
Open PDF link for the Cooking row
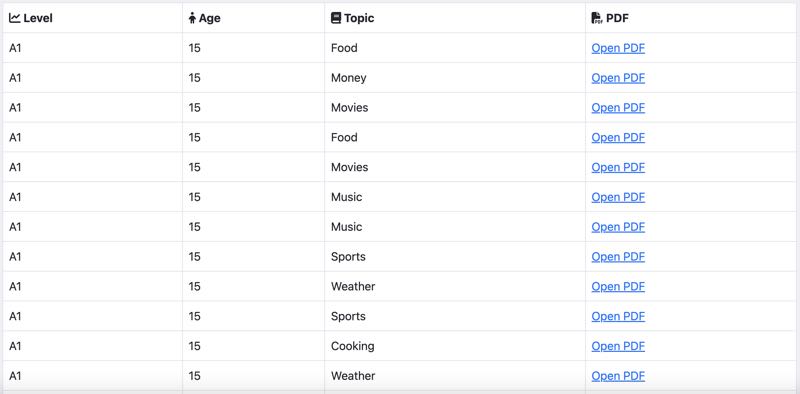click(x=618, y=346)
